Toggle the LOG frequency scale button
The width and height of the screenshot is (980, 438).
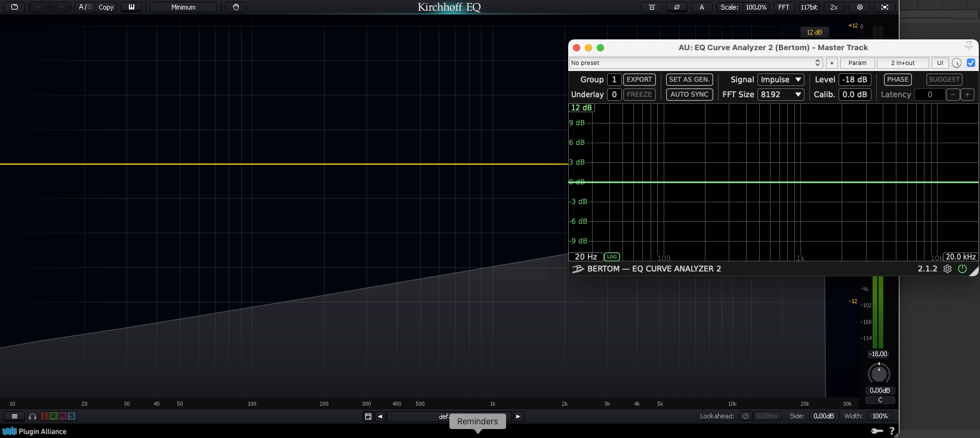pos(612,257)
